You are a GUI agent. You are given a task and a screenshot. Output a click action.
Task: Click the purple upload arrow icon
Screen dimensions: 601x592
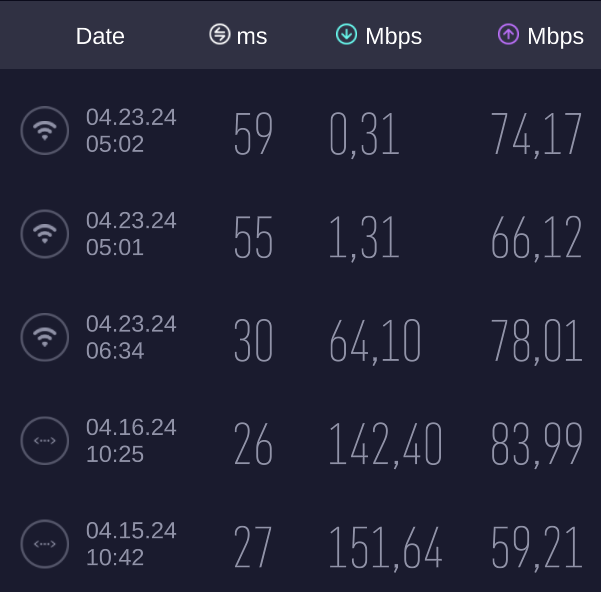coord(508,34)
